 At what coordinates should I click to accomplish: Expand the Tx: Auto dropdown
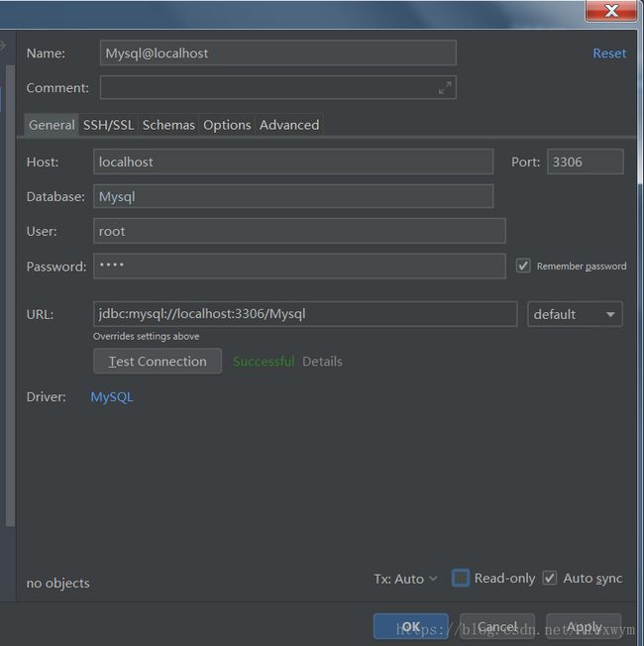[x=405, y=579]
